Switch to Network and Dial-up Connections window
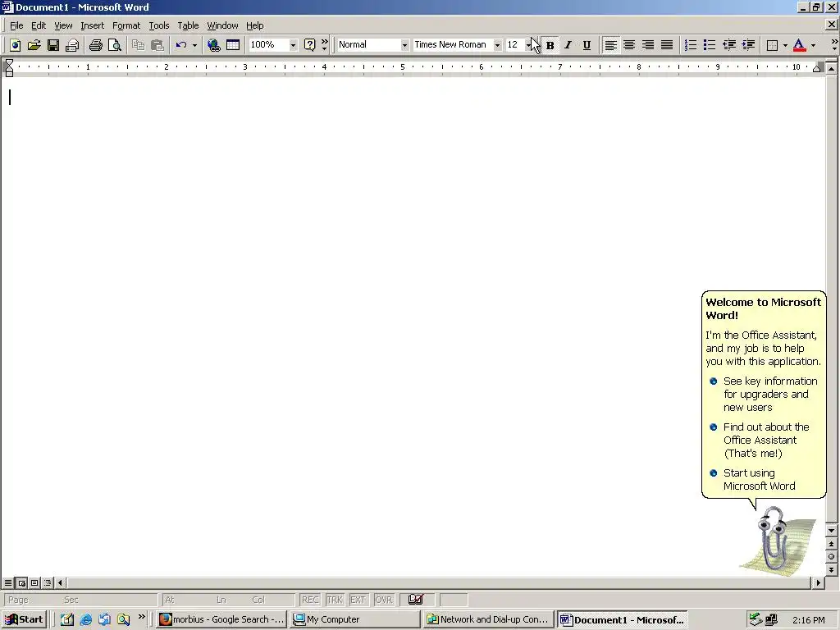This screenshot has width=840, height=630. [x=487, y=619]
